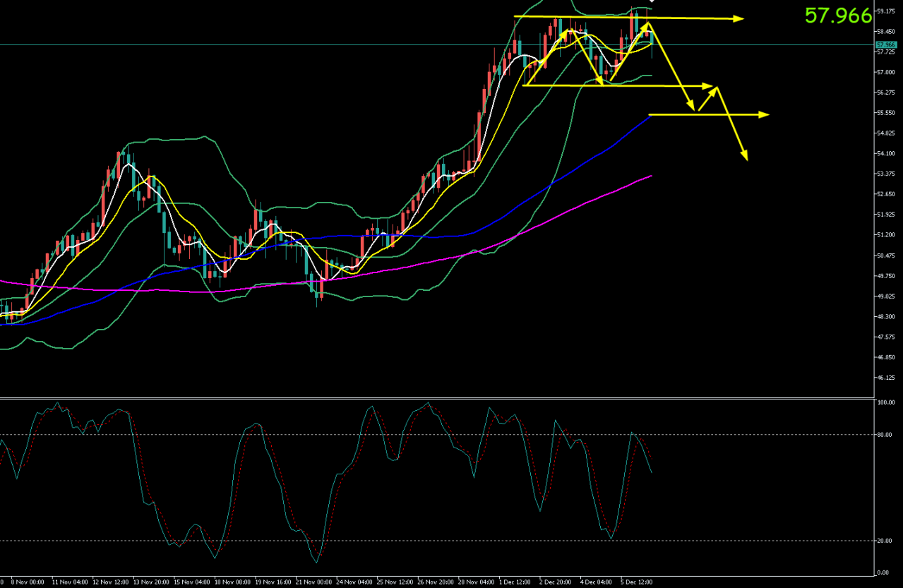Click the 59.175 price scale label
Image resolution: width=903 pixels, height=588 pixels.
coord(885,11)
